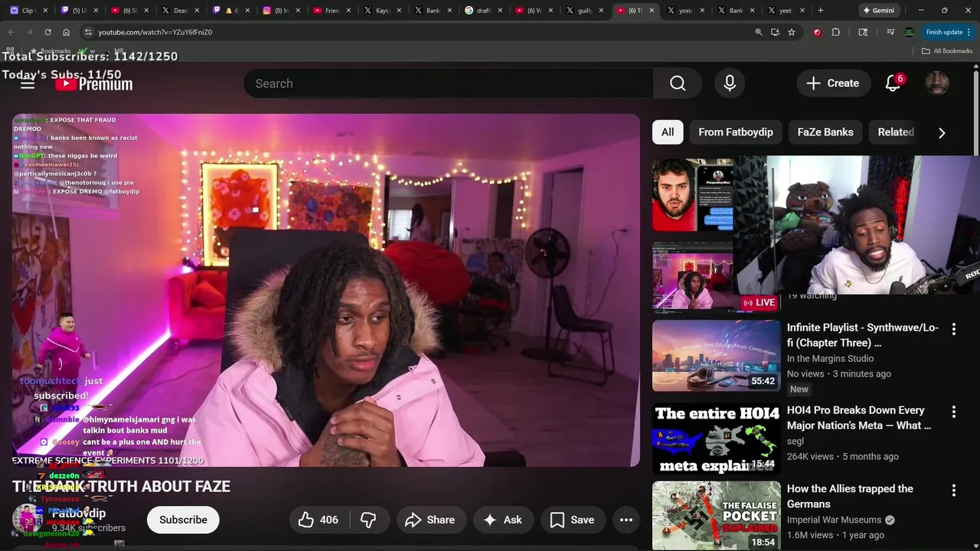The width and height of the screenshot is (980, 551).
Task: Switch to the yoxic X tab
Action: pos(685,11)
